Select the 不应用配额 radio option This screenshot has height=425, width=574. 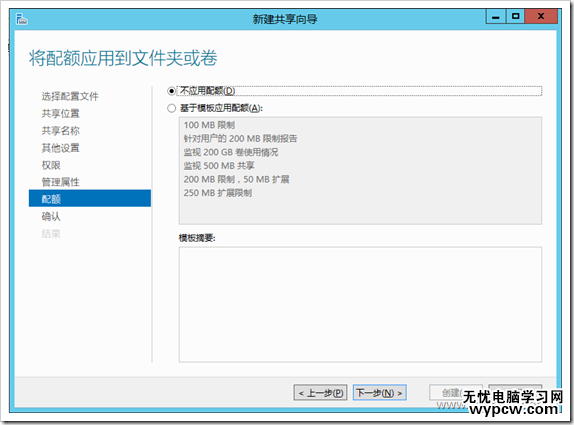[171, 90]
